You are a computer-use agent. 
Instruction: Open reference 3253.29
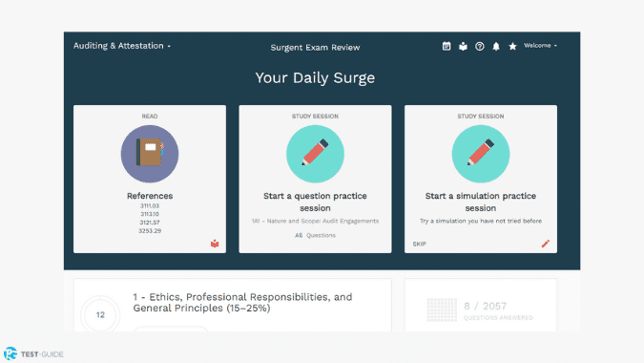[150, 231]
